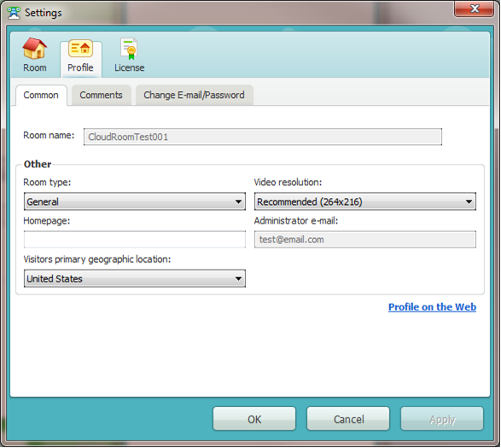Confirm settings with the OK button
Screen dimensions: 501x448
254,419
